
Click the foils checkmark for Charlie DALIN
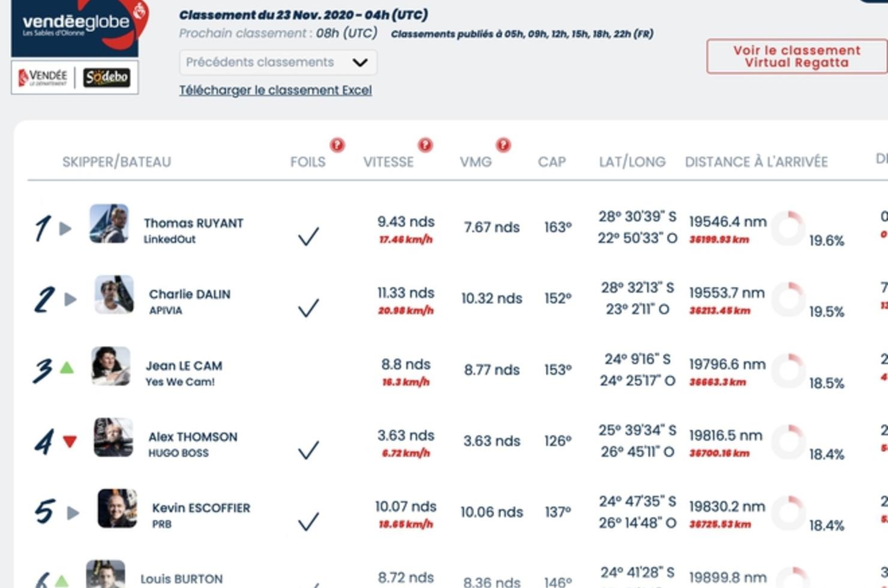(308, 308)
